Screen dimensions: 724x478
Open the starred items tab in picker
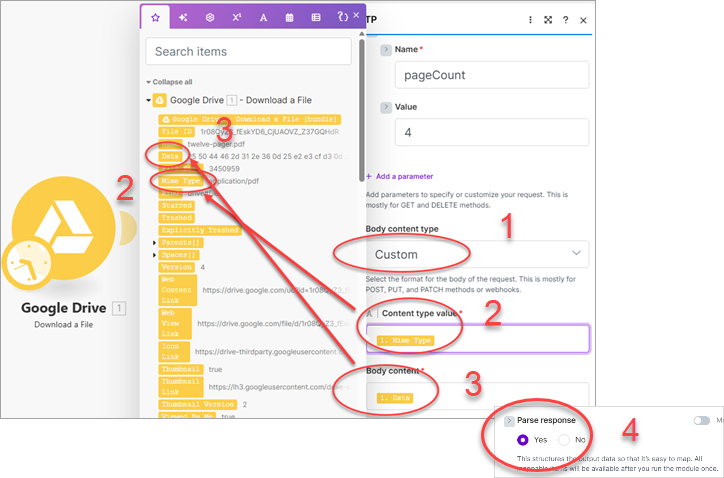click(154, 17)
